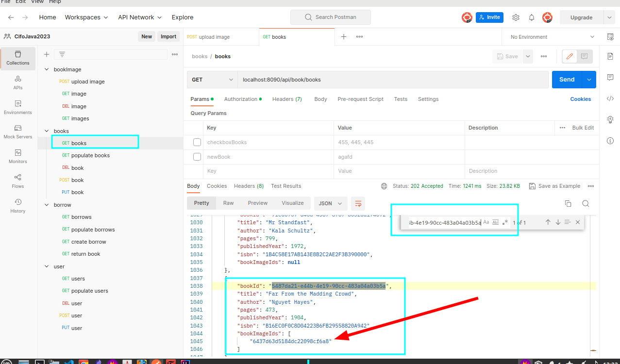This screenshot has width=620, height=364.
Task: Switch to the Authorization tab
Action: (243, 99)
